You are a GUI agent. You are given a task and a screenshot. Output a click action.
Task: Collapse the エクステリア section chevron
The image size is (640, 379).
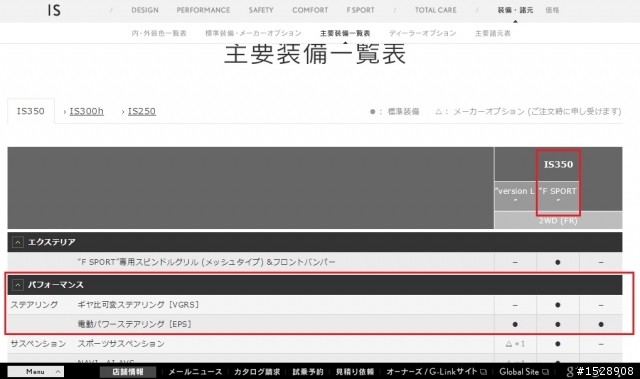pos(18,242)
